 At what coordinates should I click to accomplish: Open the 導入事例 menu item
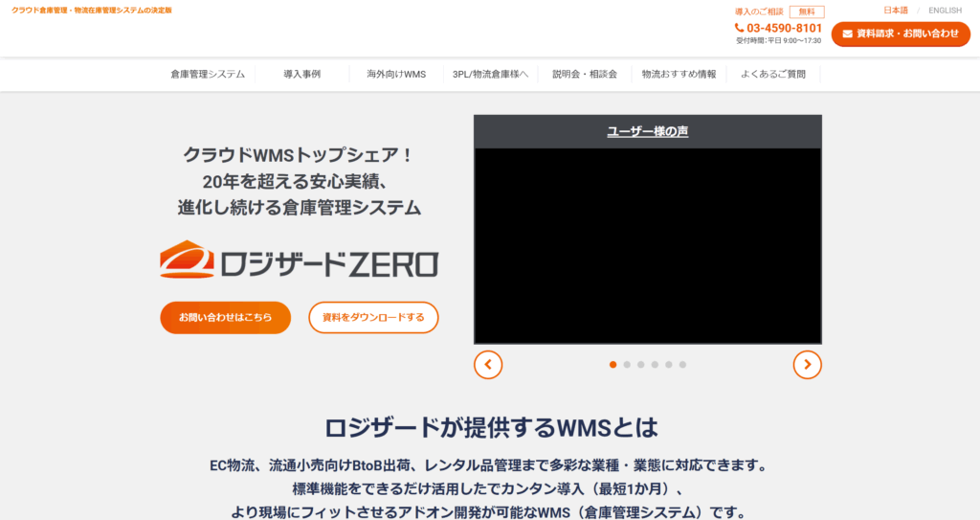coord(301,74)
